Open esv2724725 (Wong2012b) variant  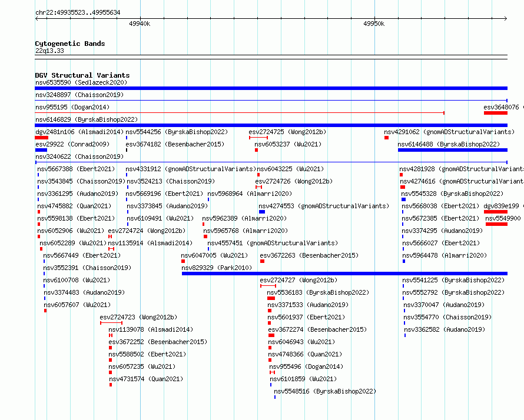click(x=287, y=132)
